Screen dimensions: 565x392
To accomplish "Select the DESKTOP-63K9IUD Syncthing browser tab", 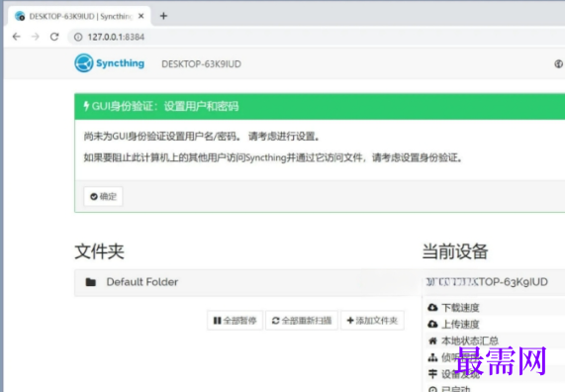I will coord(79,16).
